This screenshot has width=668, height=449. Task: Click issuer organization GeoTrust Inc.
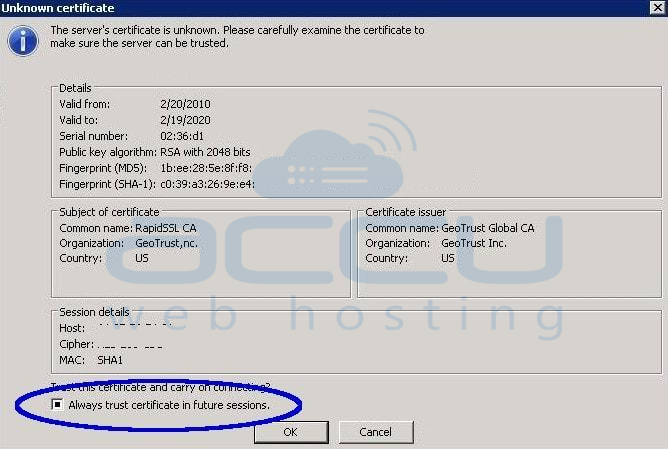point(474,243)
